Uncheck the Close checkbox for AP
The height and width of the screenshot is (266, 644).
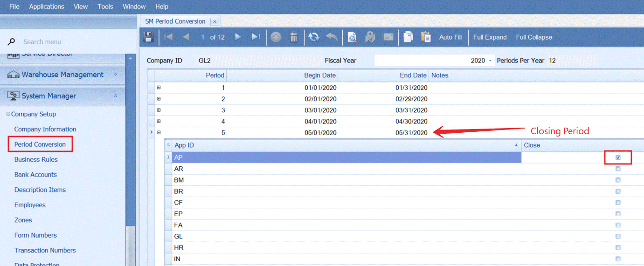(x=618, y=157)
